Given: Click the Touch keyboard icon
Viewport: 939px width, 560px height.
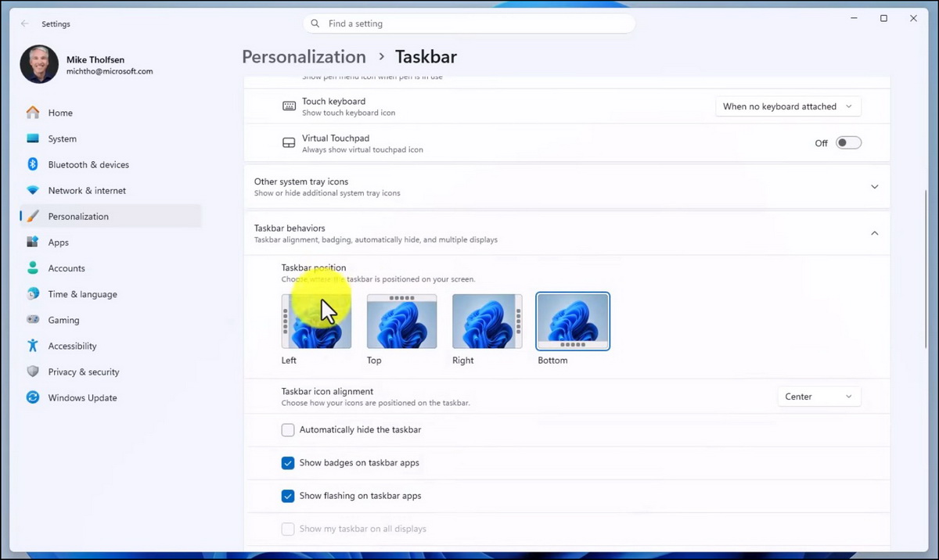Looking at the screenshot, I should [289, 106].
